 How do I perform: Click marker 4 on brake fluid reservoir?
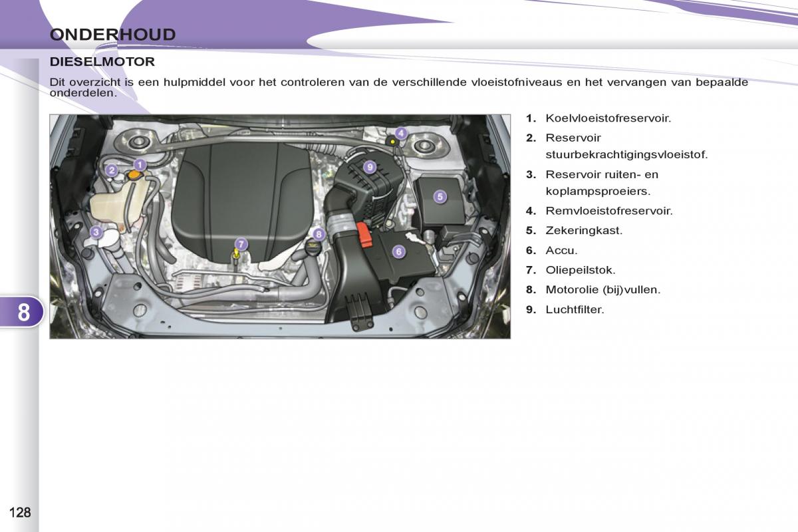(x=401, y=133)
